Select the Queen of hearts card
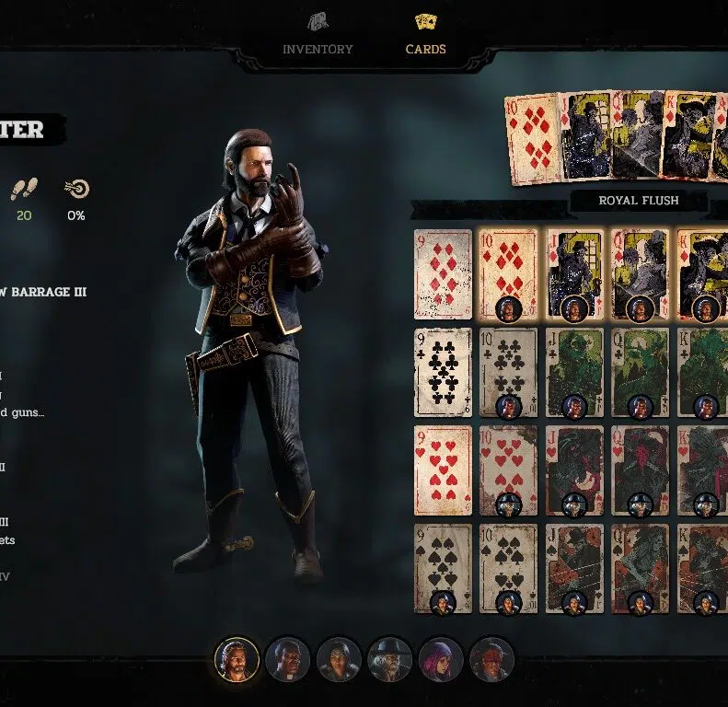 (x=641, y=470)
